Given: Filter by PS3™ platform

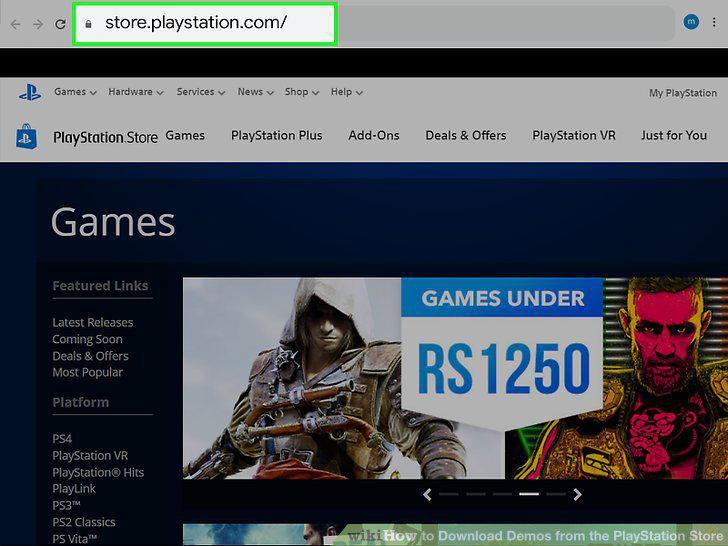Looking at the screenshot, I should pyautogui.click(x=66, y=505).
